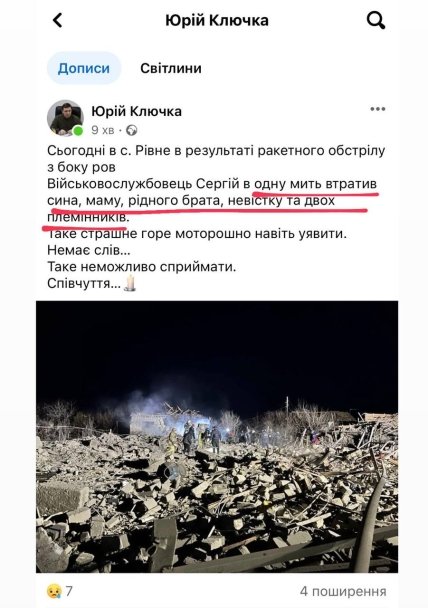Viewport: 428px width, 608px height.
Task: Tap the reactions count 7
Action: [x=69, y=591]
